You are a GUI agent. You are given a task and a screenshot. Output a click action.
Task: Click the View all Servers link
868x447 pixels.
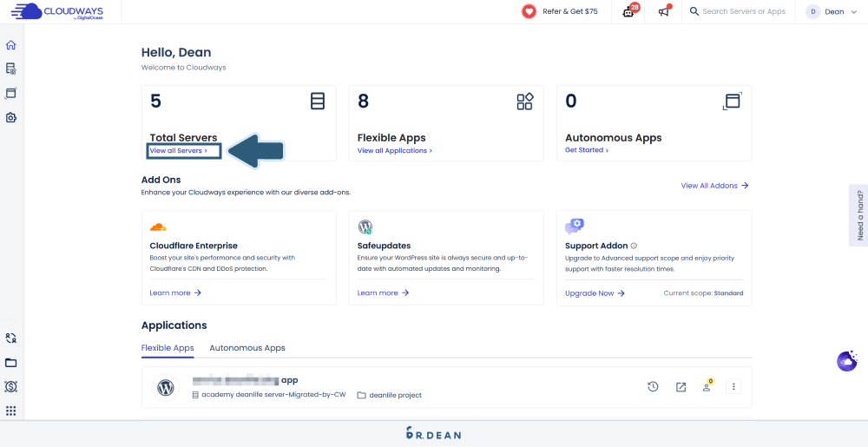point(178,151)
